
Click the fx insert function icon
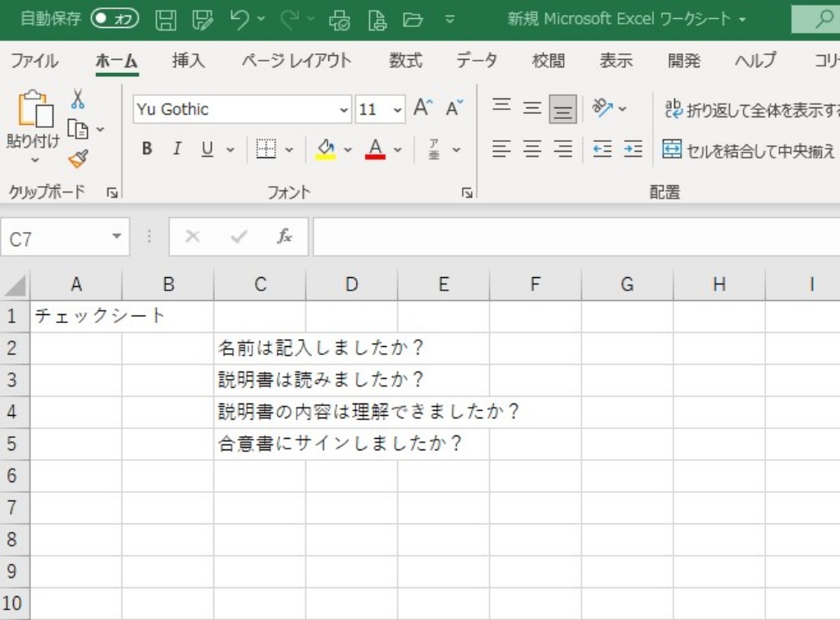pyautogui.click(x=285, y=236)
